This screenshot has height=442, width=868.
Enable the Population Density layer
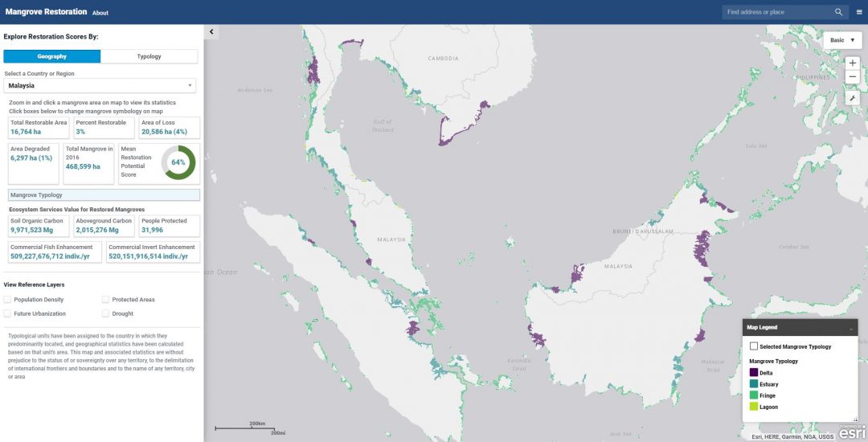pyautogui.click(x=8, y=300)
